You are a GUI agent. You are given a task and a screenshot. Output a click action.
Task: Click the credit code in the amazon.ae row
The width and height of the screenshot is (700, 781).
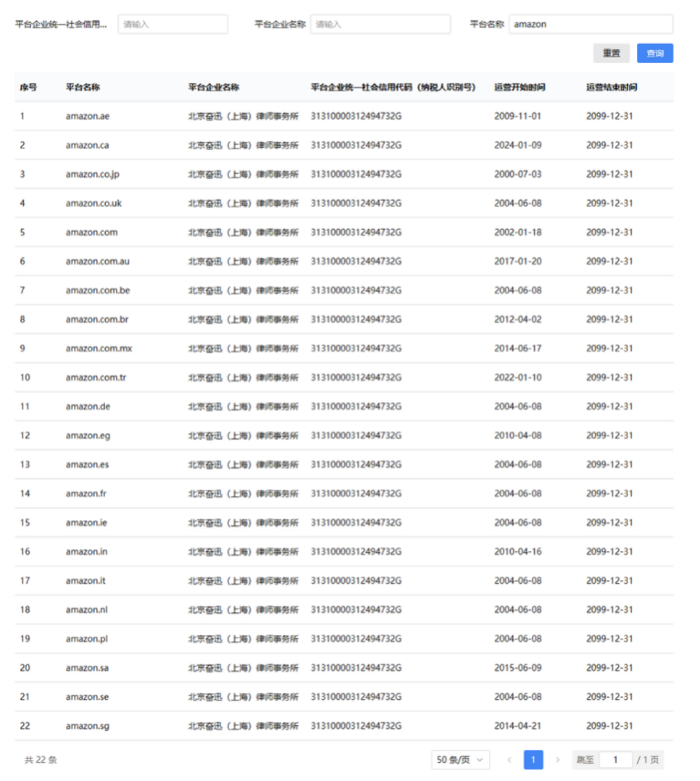coord(356,116)
